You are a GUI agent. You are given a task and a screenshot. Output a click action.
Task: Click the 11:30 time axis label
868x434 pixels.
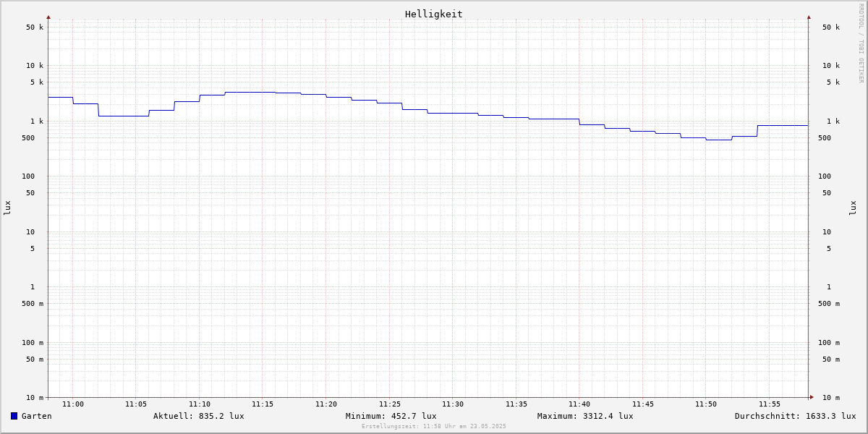[453, 404]
